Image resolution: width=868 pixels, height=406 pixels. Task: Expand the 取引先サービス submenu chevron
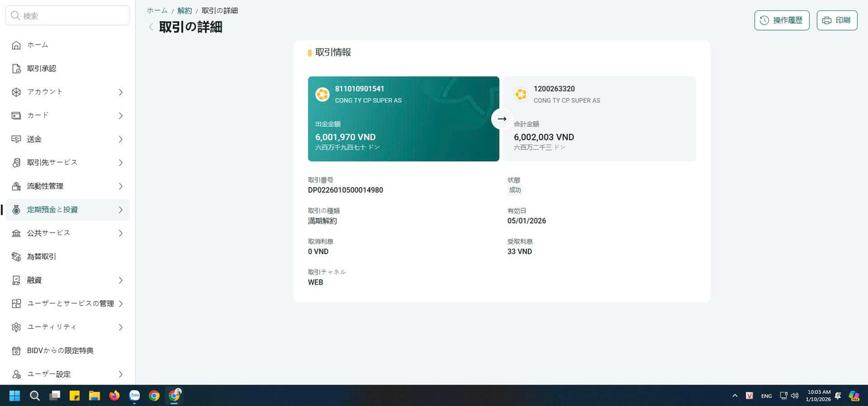[121, 163]
